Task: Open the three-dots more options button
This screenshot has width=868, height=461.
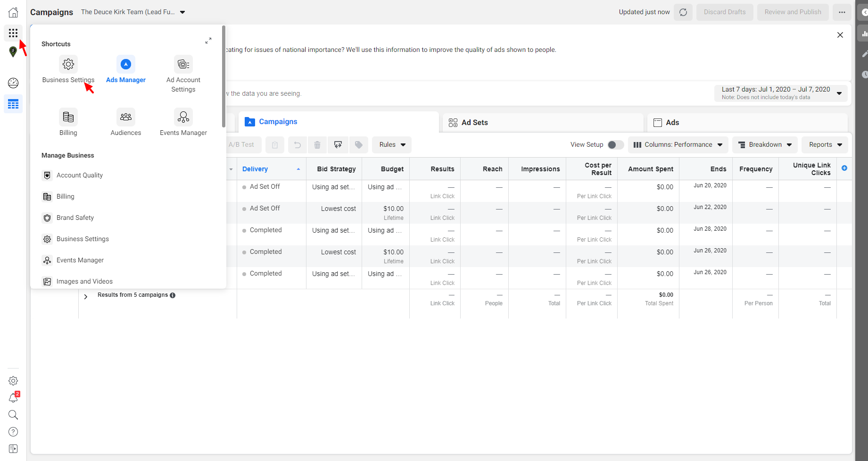Action: coord(842,12)
